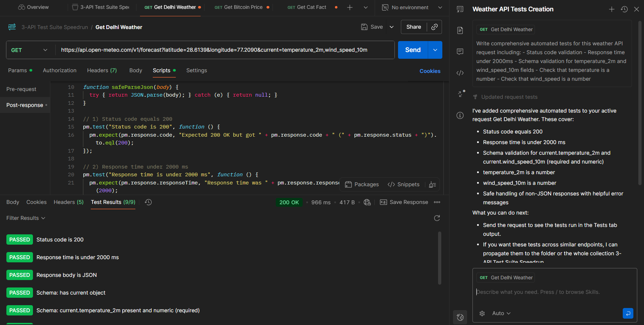Click into the request URL field
The height and width of the screenshot is (325, 644).
225,50
